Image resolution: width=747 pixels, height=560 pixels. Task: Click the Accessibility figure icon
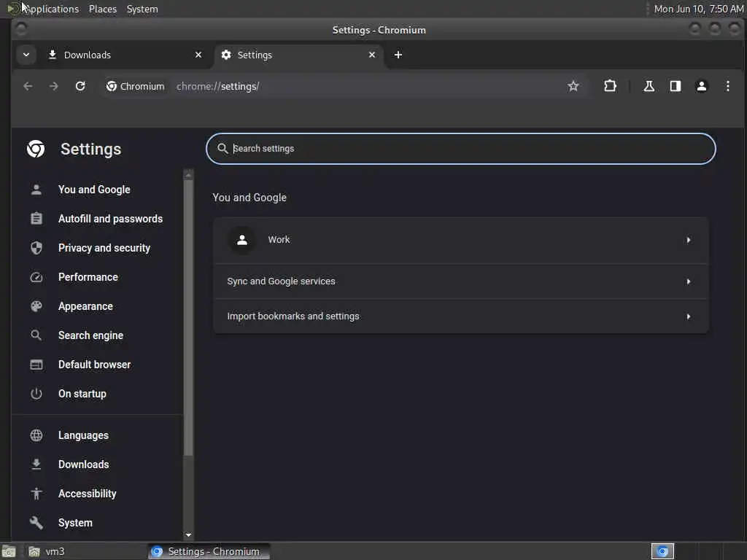click(x=36, y=494)
